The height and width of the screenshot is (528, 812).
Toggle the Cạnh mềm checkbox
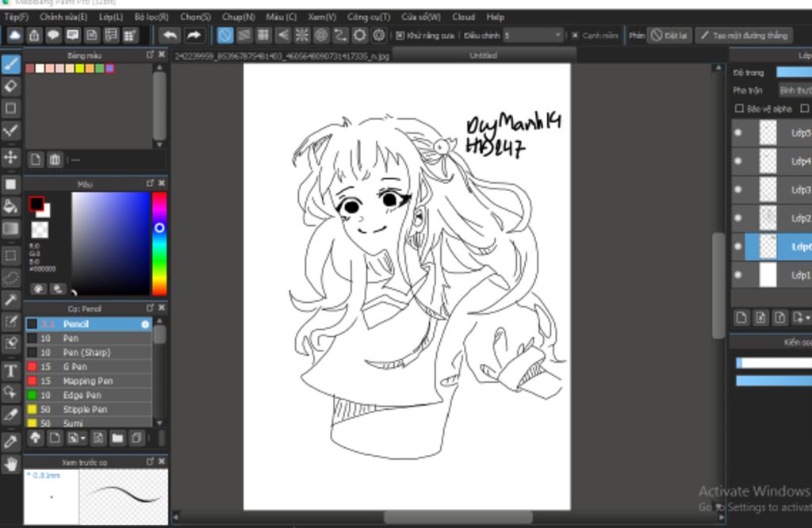pos(575,35)
